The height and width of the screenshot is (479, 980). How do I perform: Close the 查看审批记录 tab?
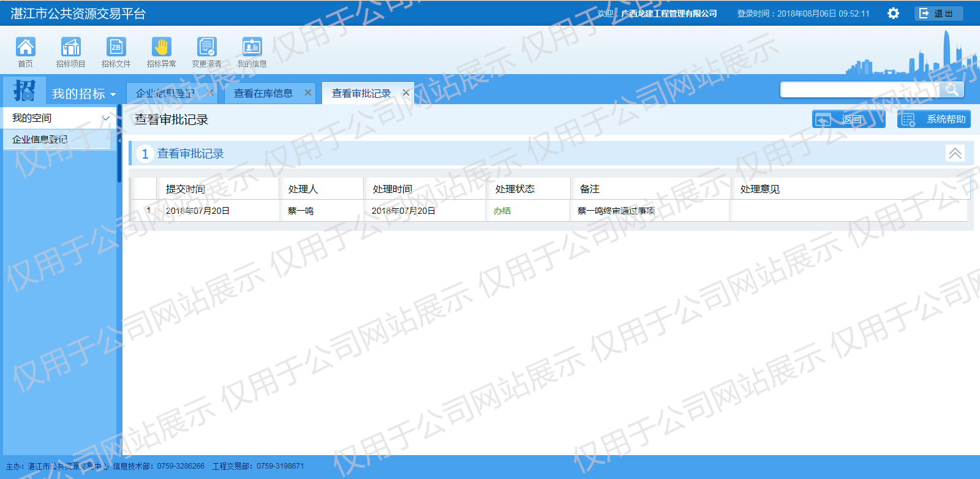click(405, 92)
